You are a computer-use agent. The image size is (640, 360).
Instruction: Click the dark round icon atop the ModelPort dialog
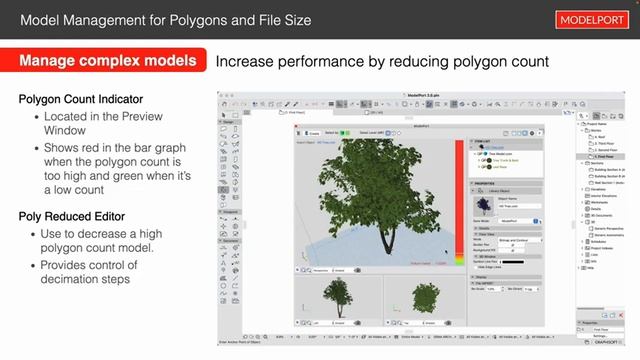pyautogui.click(x=532, y=133)
